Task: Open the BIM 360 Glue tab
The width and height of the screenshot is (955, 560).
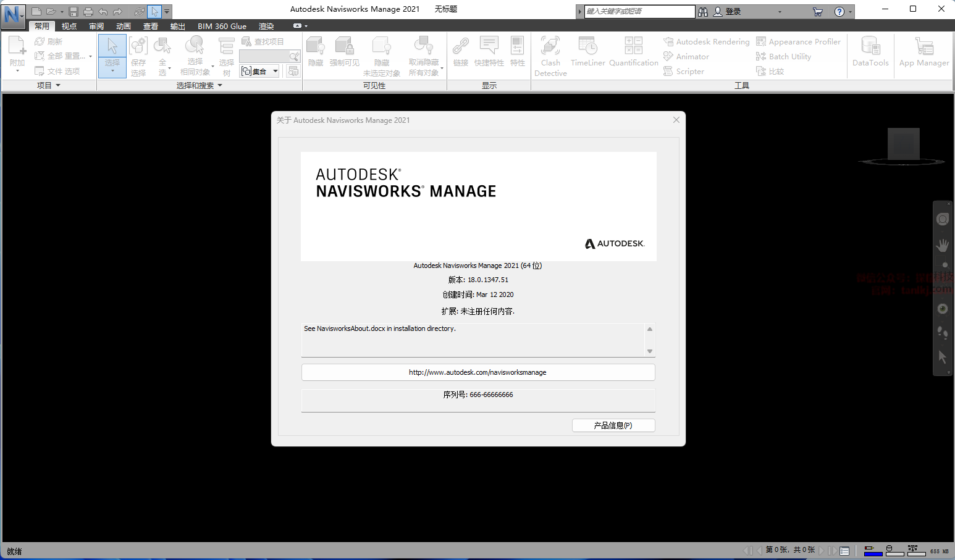Action: coord(222,26)
